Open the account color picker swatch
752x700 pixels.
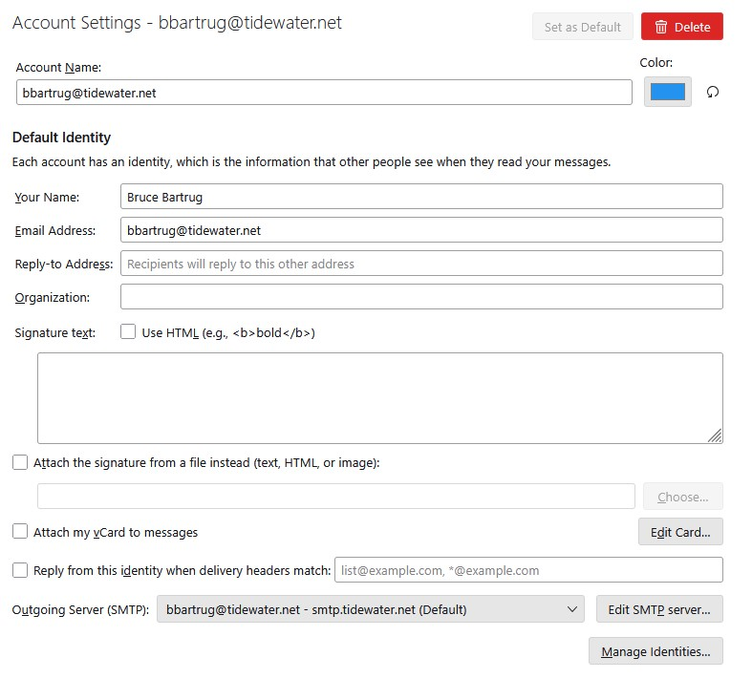(667, 92)
